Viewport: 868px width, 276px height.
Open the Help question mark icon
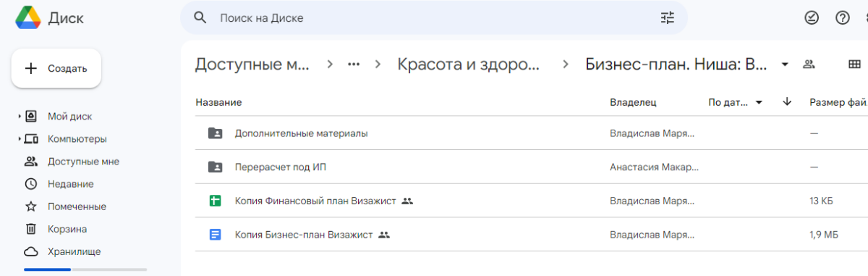[843, 18]
